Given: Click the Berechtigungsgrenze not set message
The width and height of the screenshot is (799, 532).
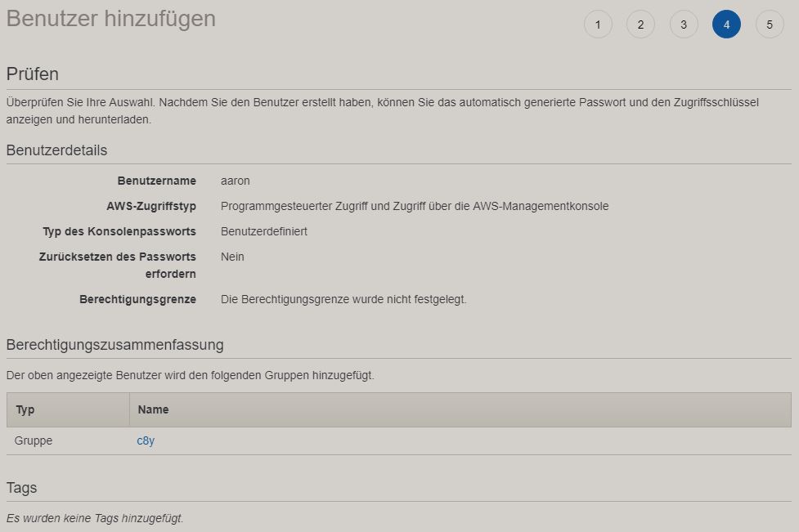Looking at the screenshot, I should pos(343,299).
